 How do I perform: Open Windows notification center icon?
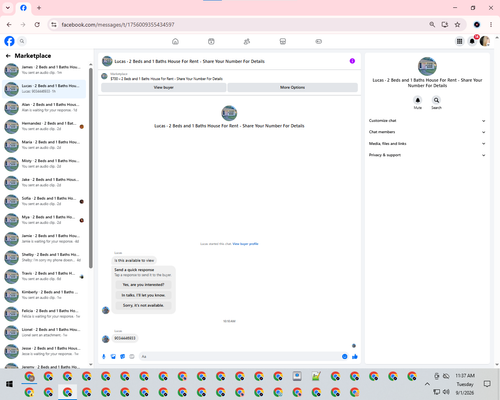pyautogui.click(x=487, y=384)
